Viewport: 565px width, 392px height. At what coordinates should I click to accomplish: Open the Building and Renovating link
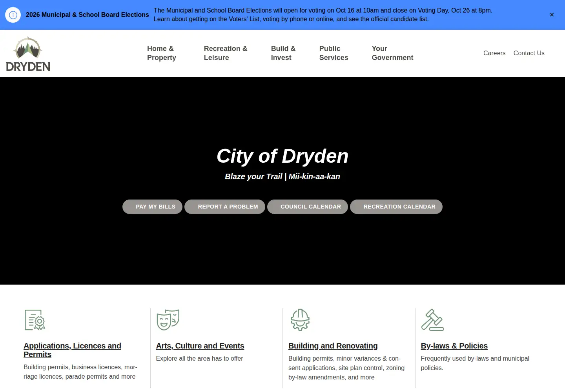[333, 346]
